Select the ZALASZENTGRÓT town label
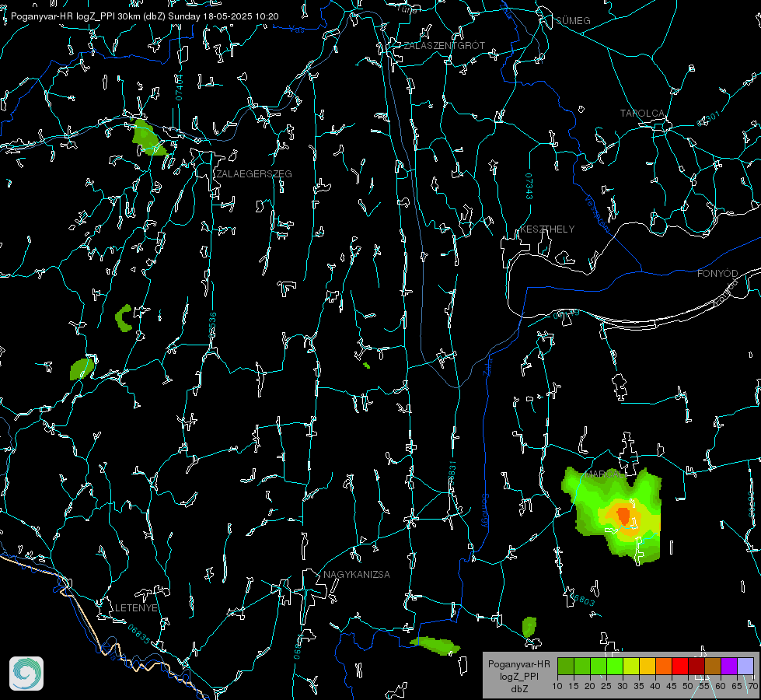The height and width of the screenshot is (700, 761). [445, 46]
